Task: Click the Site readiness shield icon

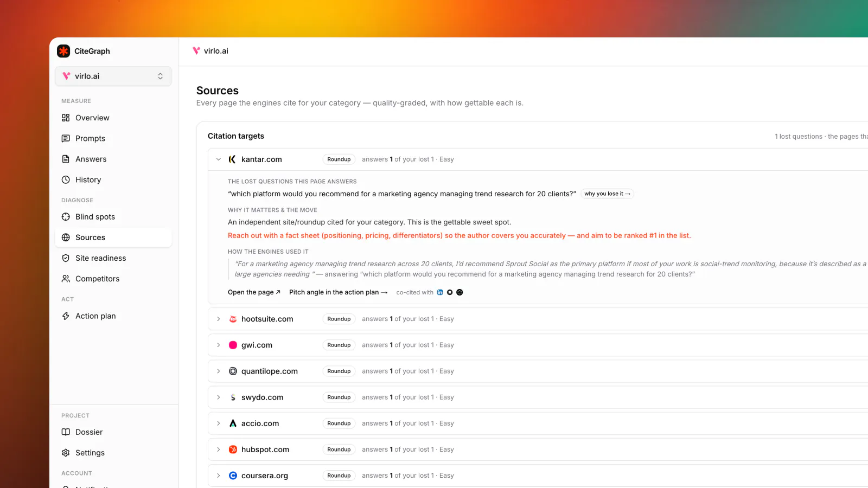Action: coord(66,258)
